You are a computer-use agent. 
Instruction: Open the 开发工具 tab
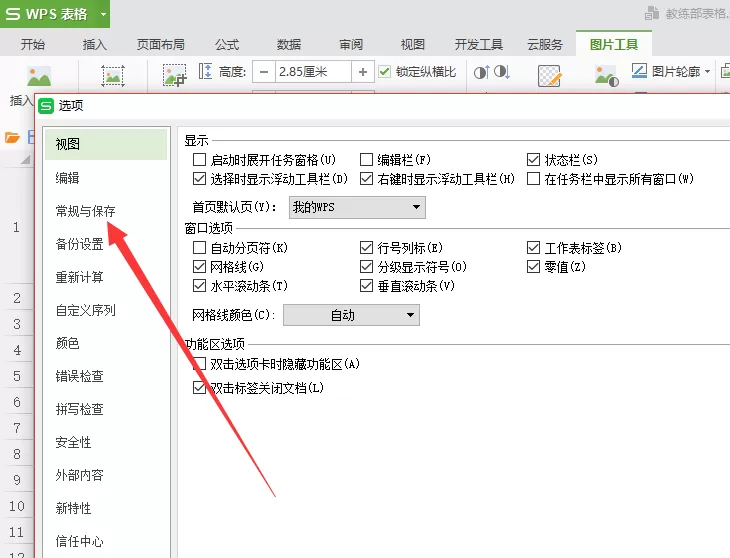point(479,45)
